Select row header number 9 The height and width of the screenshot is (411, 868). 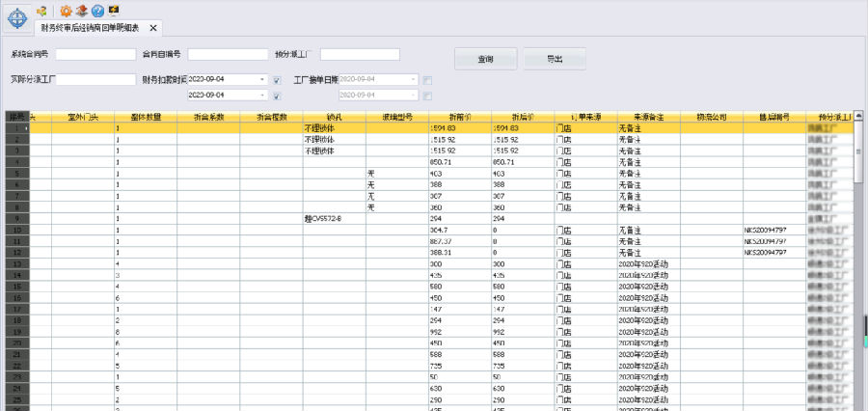pyautogui.click(x=16, y=218)
